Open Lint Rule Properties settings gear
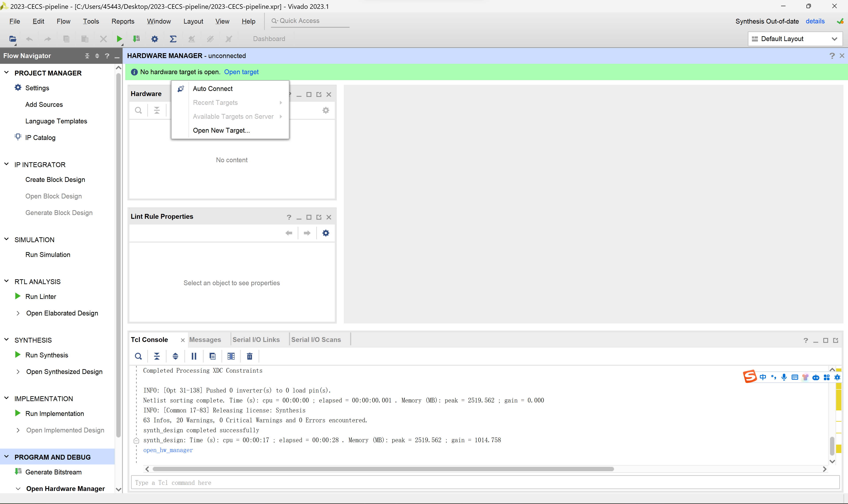Viewport: 848px width, 504px height. coord(326,233)
